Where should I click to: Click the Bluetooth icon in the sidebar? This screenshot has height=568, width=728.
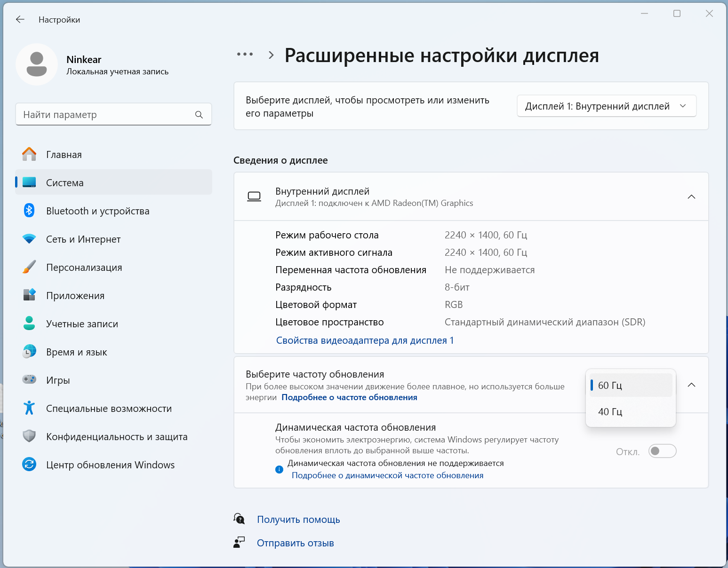[29, 211]
